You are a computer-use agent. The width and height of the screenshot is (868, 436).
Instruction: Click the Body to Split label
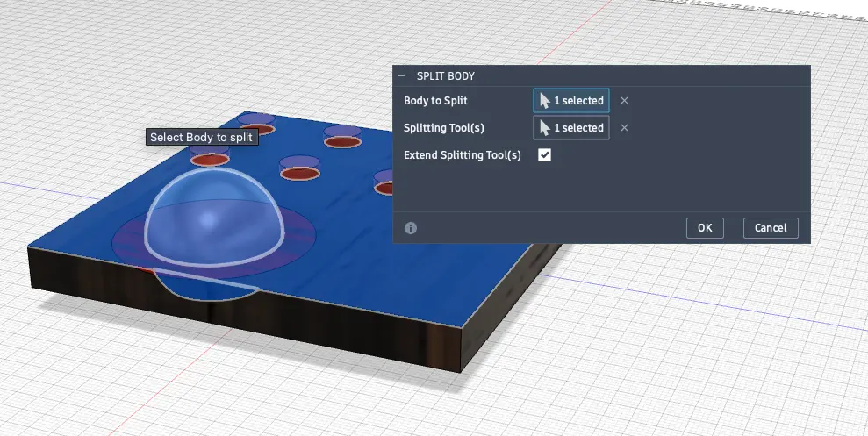click(435, 101)
